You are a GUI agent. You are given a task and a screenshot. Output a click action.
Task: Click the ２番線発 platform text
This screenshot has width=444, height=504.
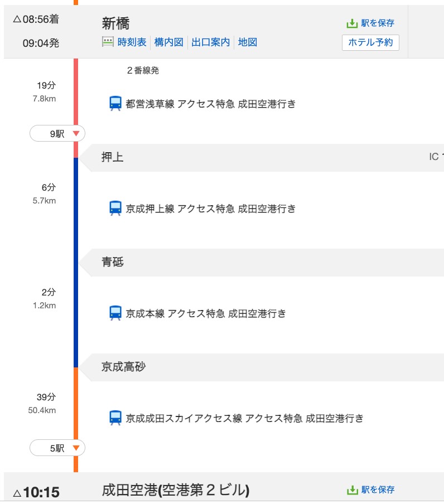[x=143, y=70]
